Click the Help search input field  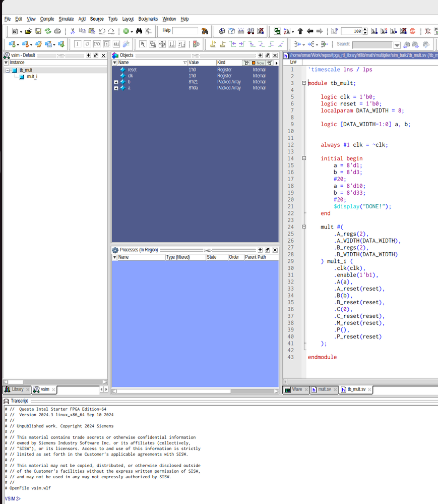click(x=185, y=31)
